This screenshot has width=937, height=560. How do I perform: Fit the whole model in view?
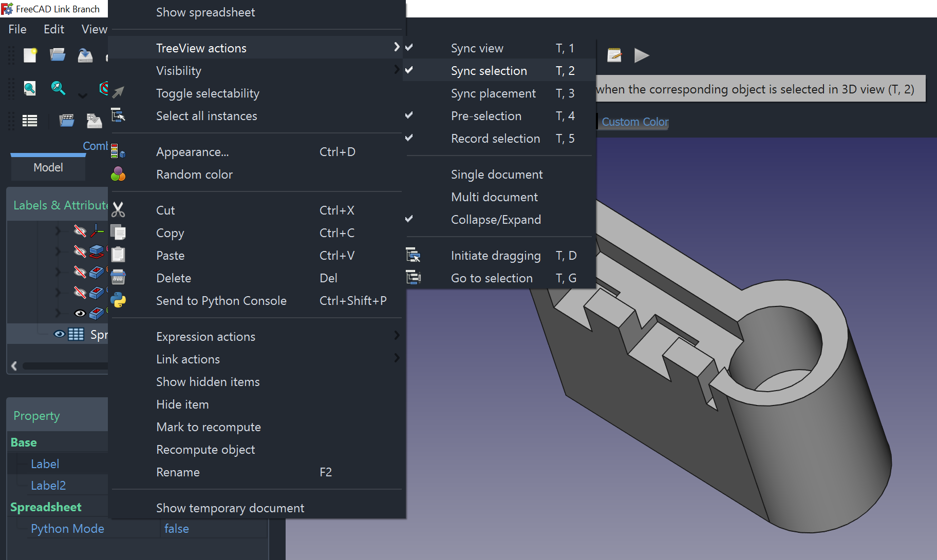pos(29,88)
